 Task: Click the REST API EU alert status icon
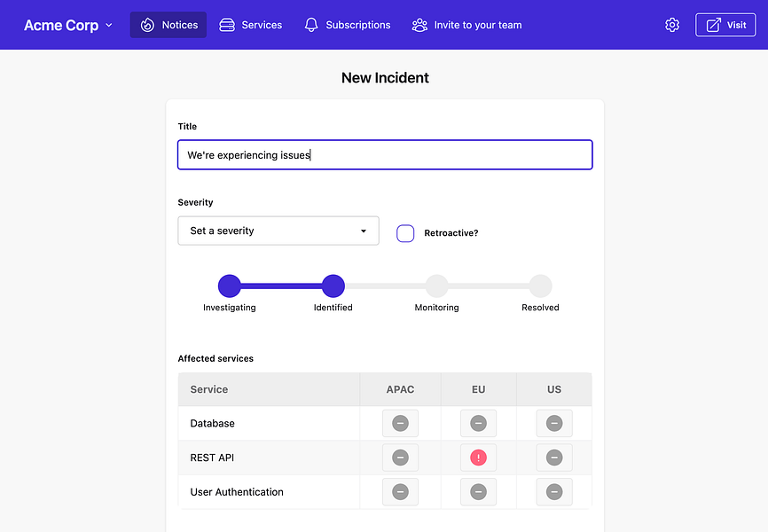click(x=479, y=458)
